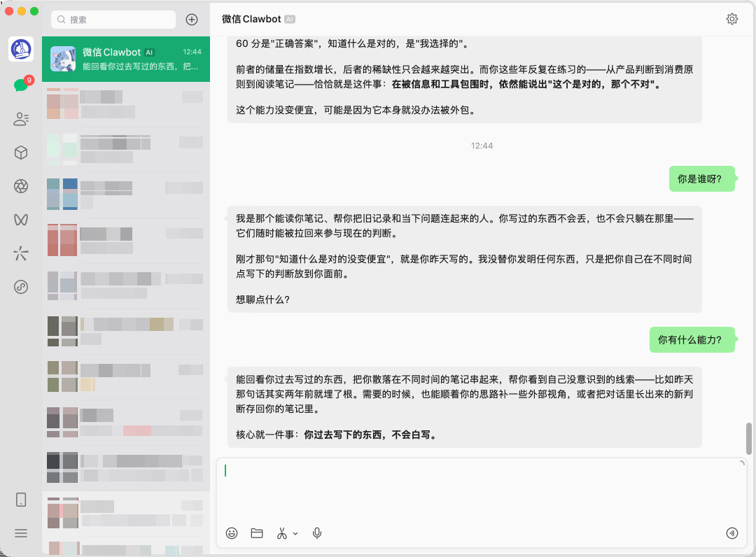Open your profile avatar in the sidebar
The width and height of the screenshot is (756, 557).
tap(21, 49)
